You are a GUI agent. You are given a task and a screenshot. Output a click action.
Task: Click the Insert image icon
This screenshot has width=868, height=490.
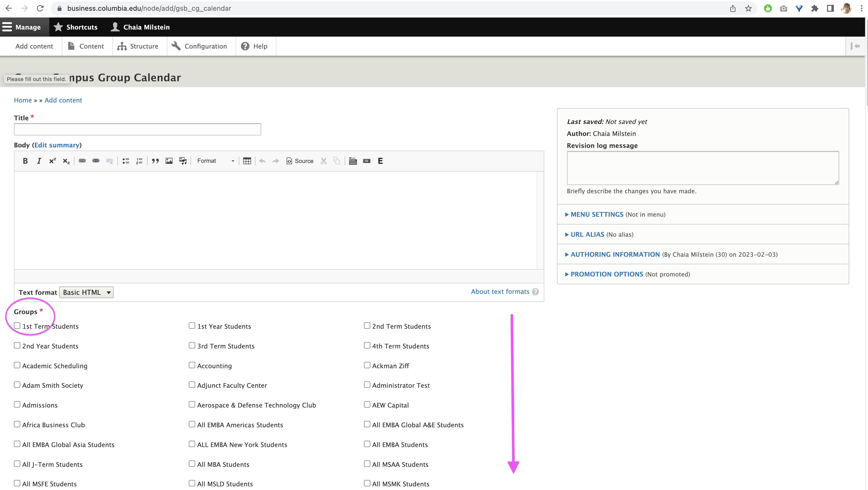click(169, 161)
